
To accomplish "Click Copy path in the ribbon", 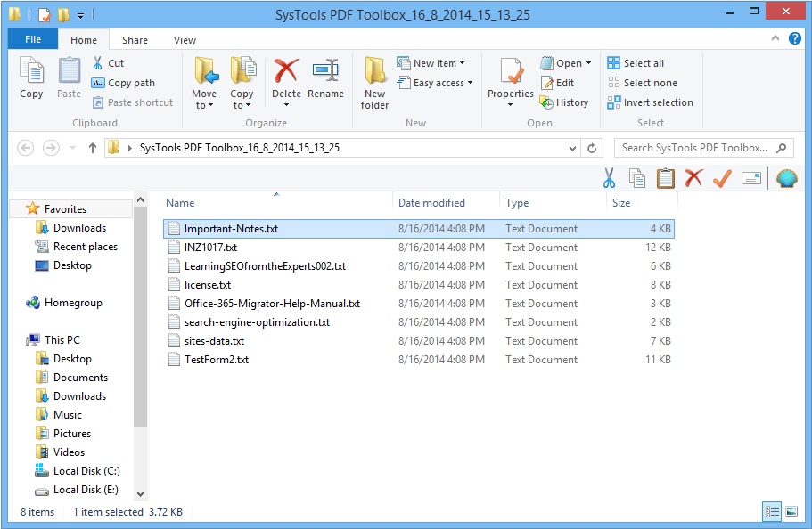I will tap(123, 83).
